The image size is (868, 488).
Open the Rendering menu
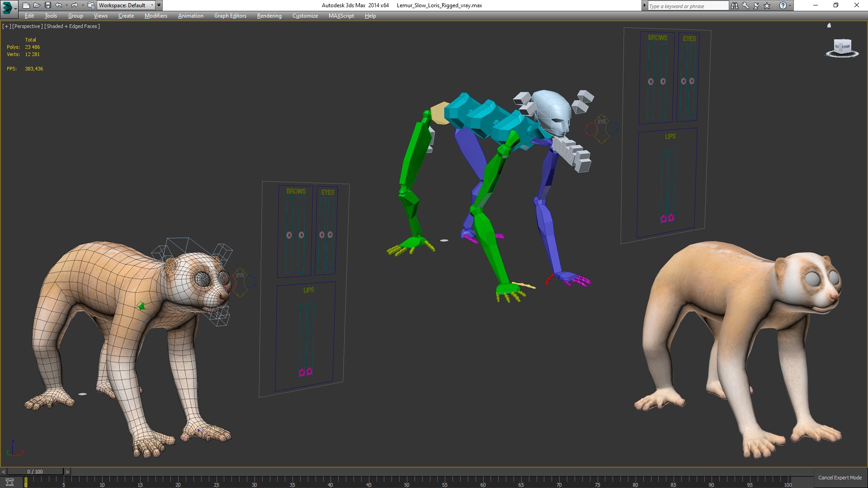(x=269, y=16)
